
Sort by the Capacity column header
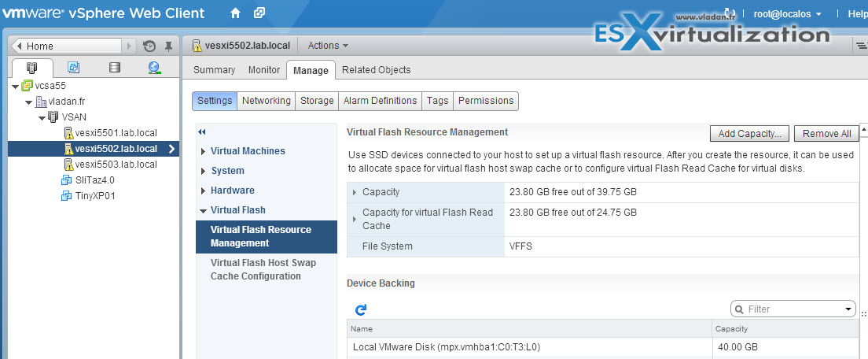coord(785,328)
